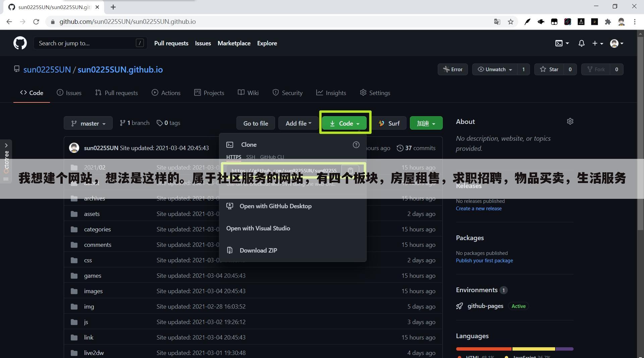Open the Insights tab
The width and height of the screenshot is (644, 358).
[331, 93]
